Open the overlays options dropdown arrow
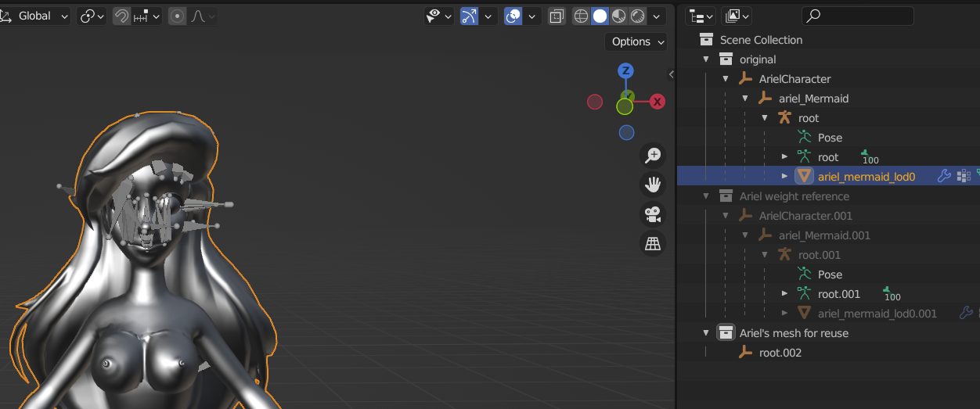Viewport: 980px width, 409px height. pyautogui.click(x=532, y=16)
